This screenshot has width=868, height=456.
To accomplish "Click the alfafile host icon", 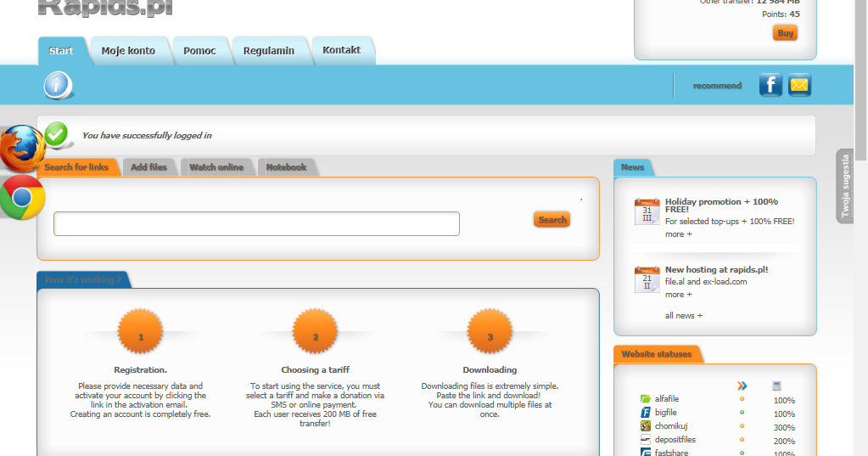I will pyautogui.click(x=646, y=398).
